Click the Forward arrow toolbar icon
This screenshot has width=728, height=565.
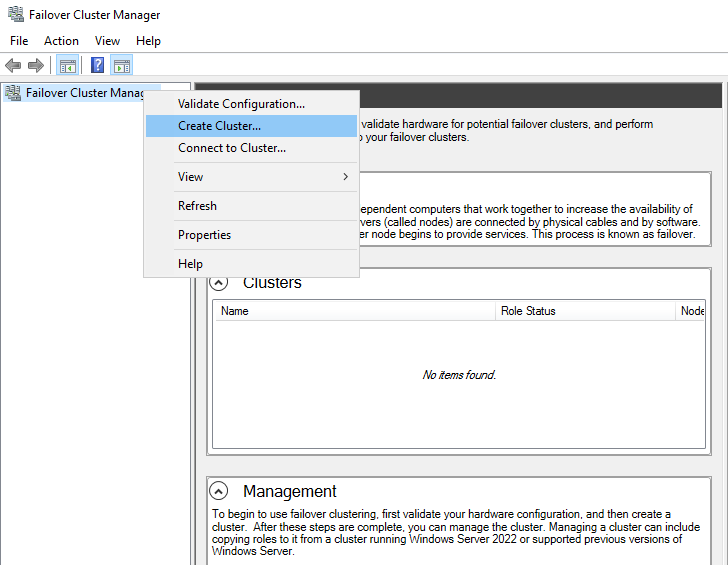tap(36, 65)
